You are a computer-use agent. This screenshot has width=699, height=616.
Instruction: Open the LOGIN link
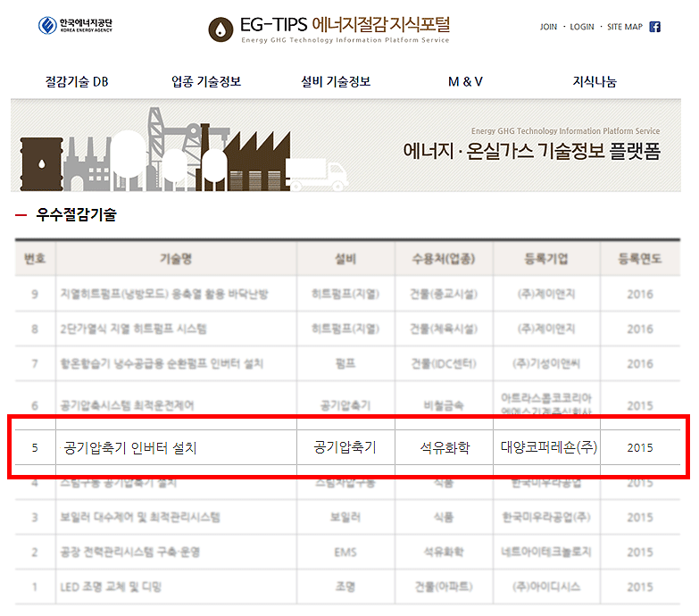click(581, 27)
